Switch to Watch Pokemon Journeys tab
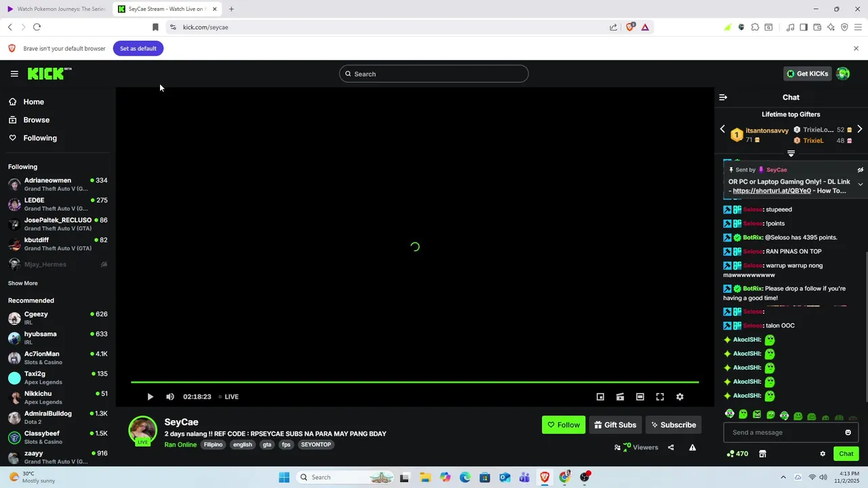This screenshot has width=868, height=488. tap(56, 9)
